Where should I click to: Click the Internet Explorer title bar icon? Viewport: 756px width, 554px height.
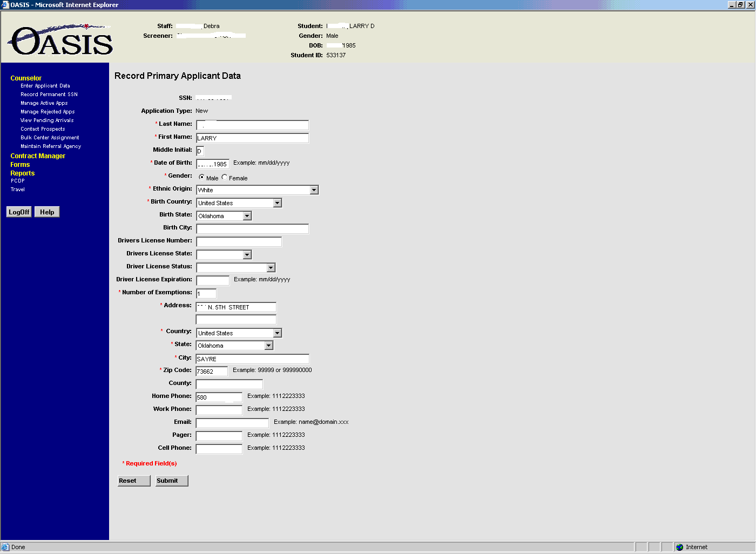click(x=5, y=5)
